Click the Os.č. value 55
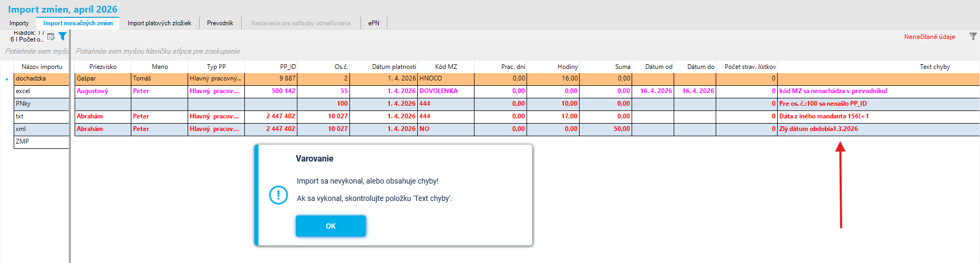This screenshot has height=263, width=980. (x=324, y=91)
